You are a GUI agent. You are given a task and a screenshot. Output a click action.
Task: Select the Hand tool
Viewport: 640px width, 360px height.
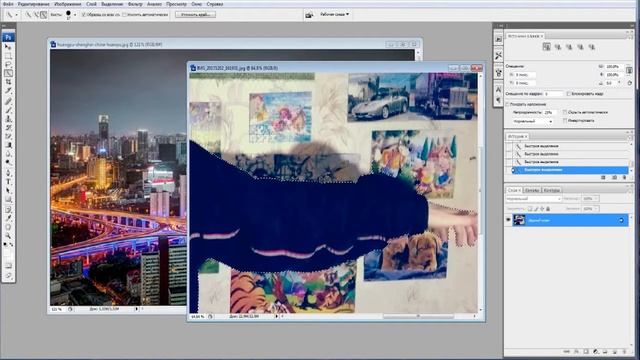click(8, 227)
